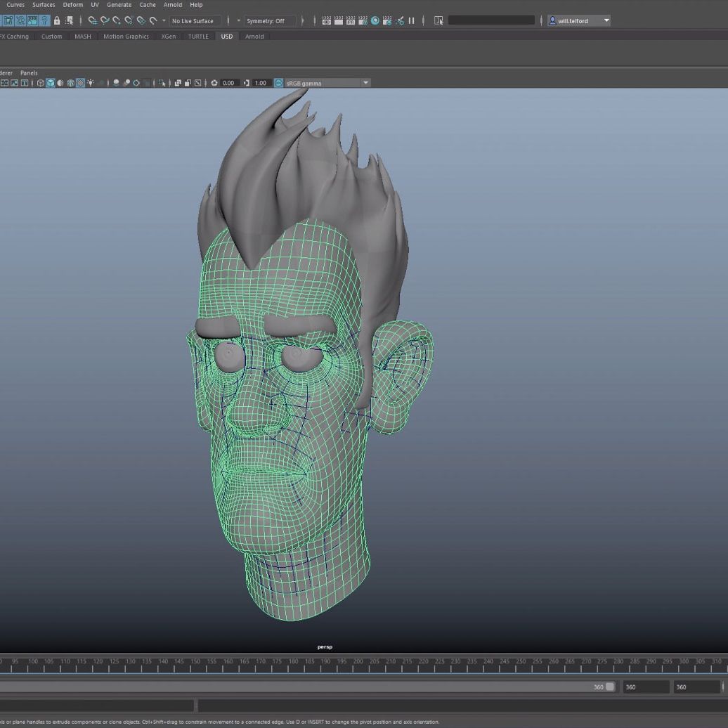Toggle use all lights bulb icon
Image resolution: width=728 pixels, height=728 pixels.
tap(91, 83)
